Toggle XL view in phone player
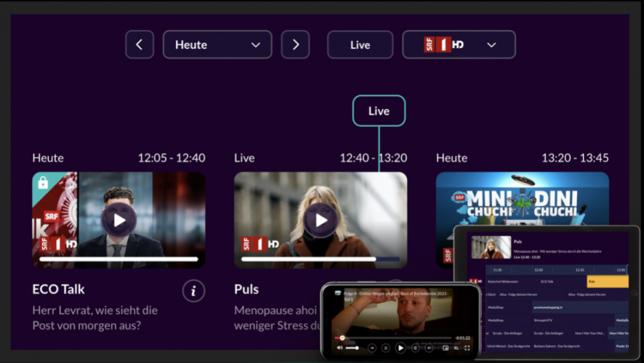Image resolution: width=644 pixels, height=363 pixels. pos(456,348)
